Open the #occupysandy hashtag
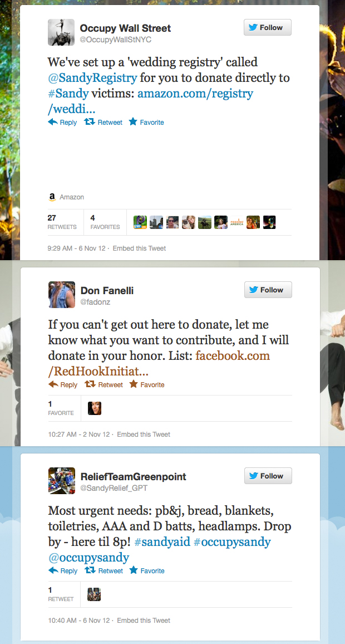Screen dimensions: 345x644 click(x=232, y=541)
